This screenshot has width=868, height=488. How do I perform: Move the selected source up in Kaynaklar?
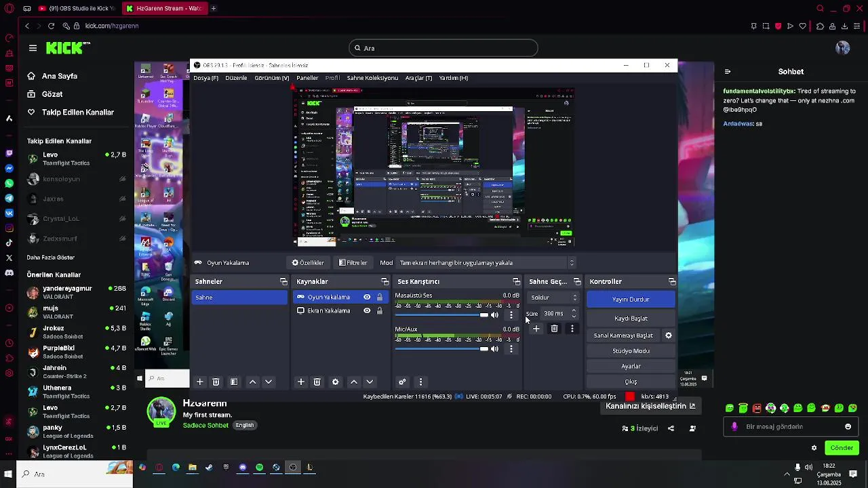[x=353, y=382]
